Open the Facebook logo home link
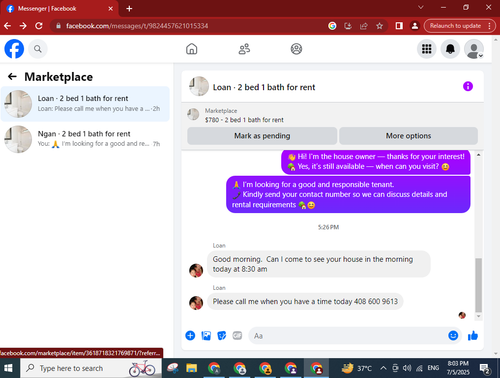The height and width of the screenshot is (378, 500). 14,49
